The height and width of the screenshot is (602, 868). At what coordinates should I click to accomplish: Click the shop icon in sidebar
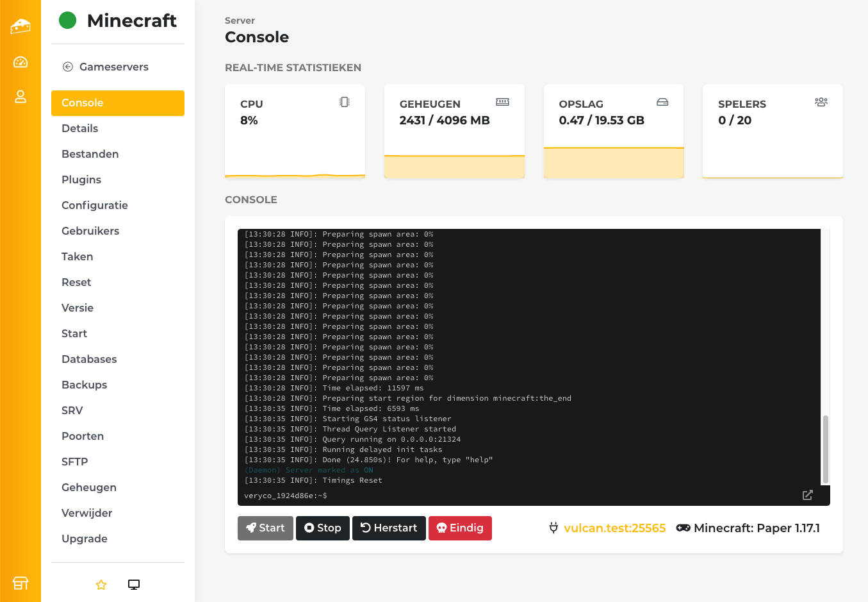[x=20, y=583]
